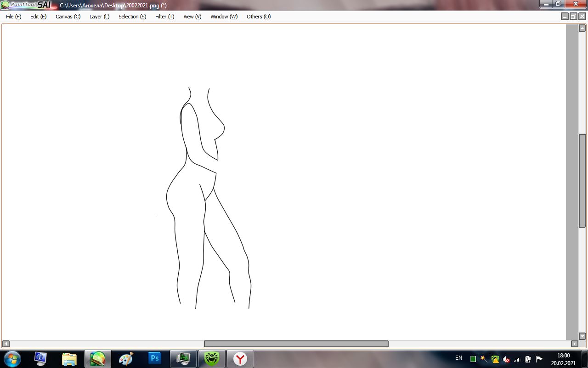Click the Windows Start button
This screenshot has height=368, width=588.
tap(12, 358)
